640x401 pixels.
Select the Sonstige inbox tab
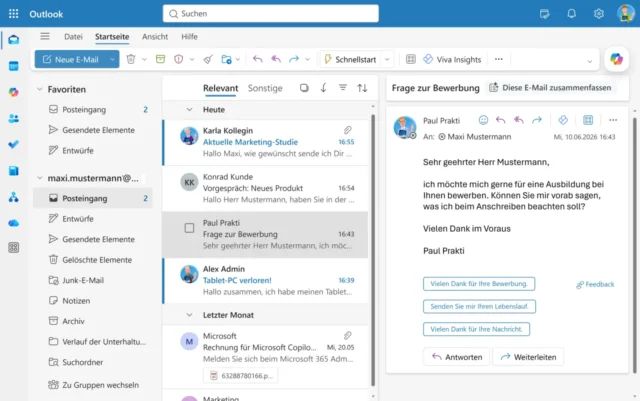(265, 88)
